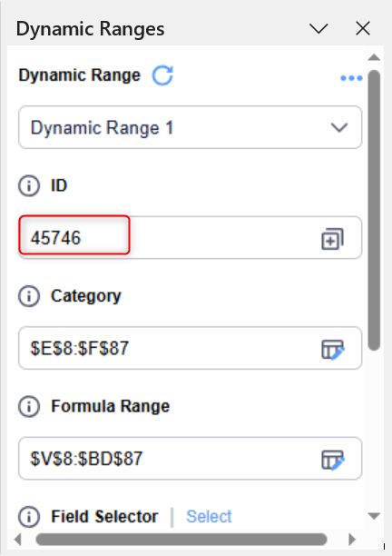Show info for the ID field
Screen dimensions: 392x556
pos(29,185)
